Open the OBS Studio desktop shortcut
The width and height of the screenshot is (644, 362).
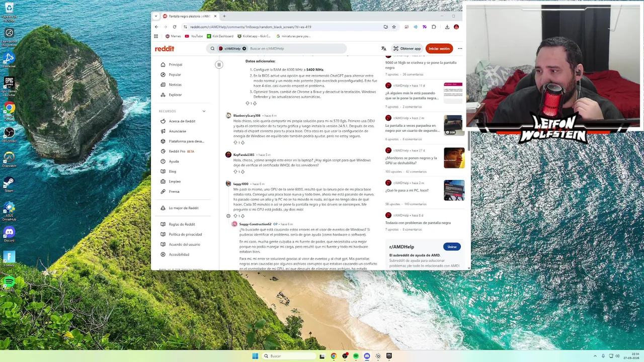click(x=9, y=134)
